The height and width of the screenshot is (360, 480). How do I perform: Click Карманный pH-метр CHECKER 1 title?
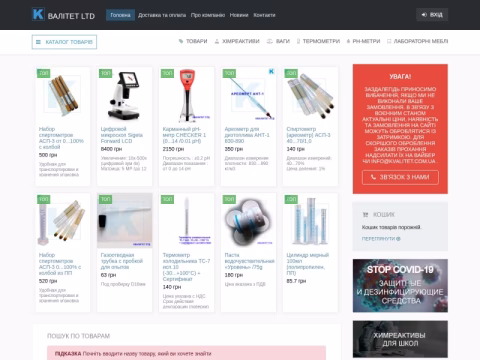[184, 135]
